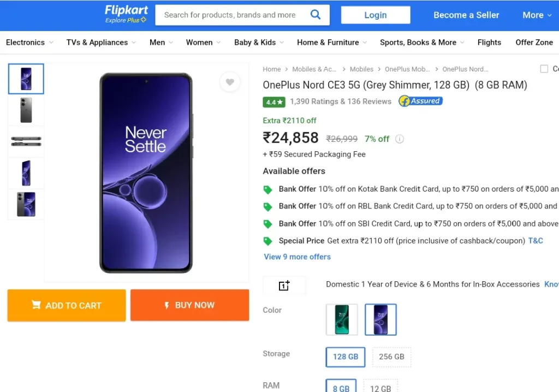Open the More dropdown in header
The height and width of the screenshot is (392, 559).
point(537,15)
